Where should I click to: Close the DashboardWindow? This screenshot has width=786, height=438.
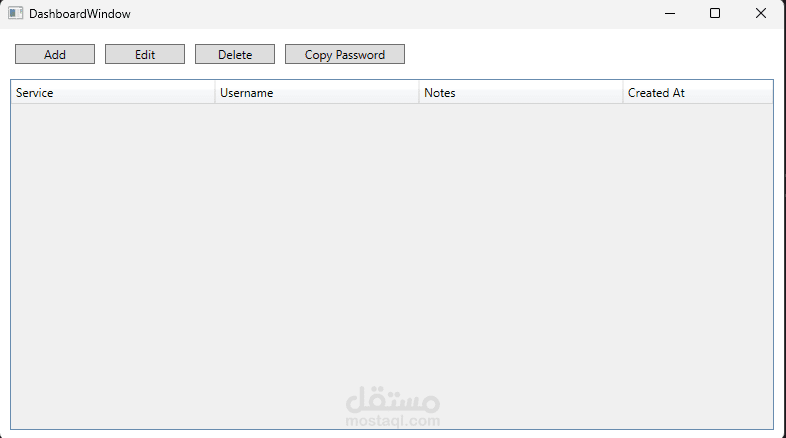(x=761, y=14)
